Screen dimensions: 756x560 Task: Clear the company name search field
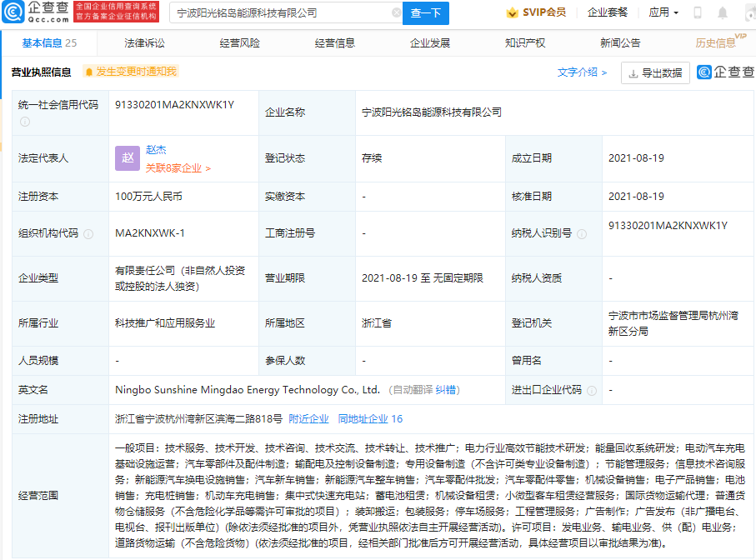(397, 12)
